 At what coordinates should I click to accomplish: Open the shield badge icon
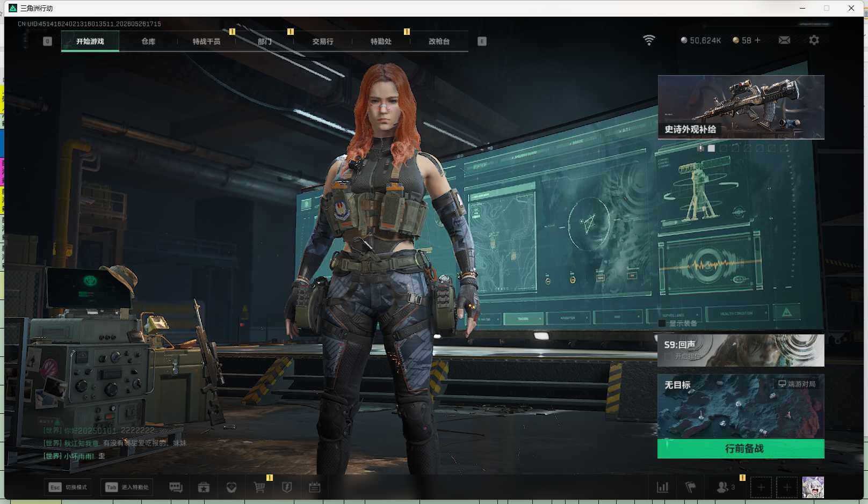point(287,487)
